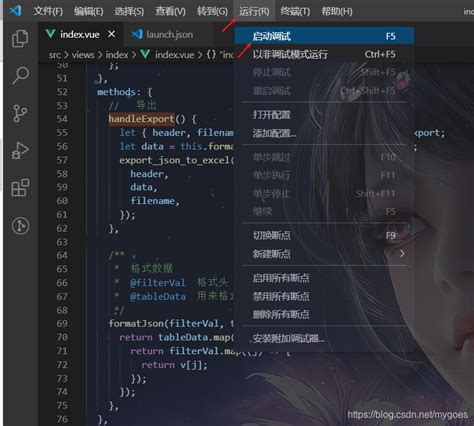474x426 pixels.
Task: Open the circular Git graph icon in sidebar
Action: (x=20, y=226)
